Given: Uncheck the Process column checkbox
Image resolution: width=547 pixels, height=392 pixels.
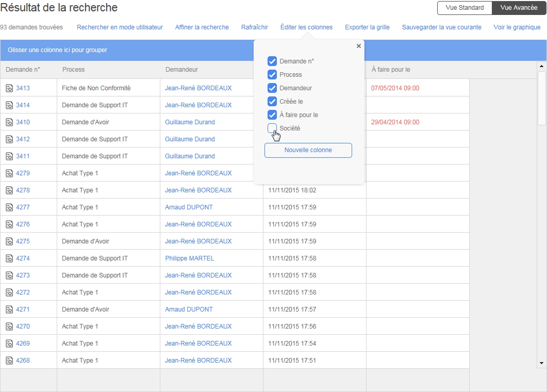Looking at the screenshot, I should (272, 75).
